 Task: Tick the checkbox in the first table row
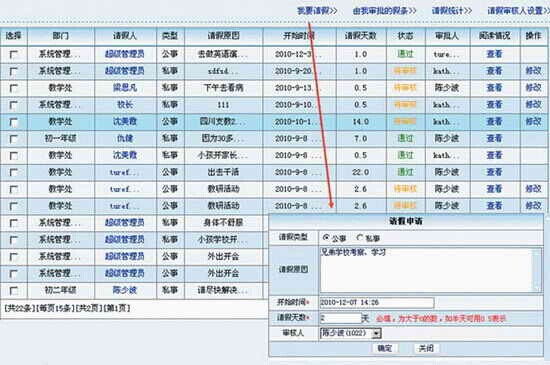point(14,54)
